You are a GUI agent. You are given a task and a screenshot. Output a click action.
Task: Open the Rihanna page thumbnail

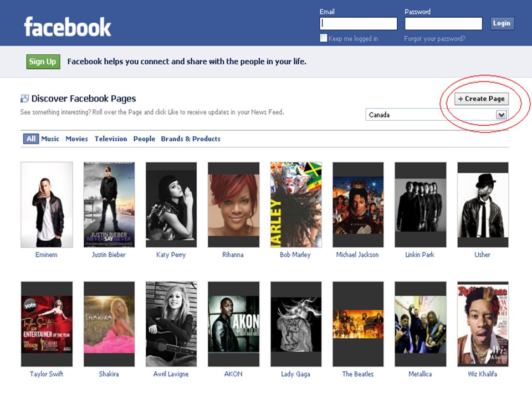click(x=233, y=204)
